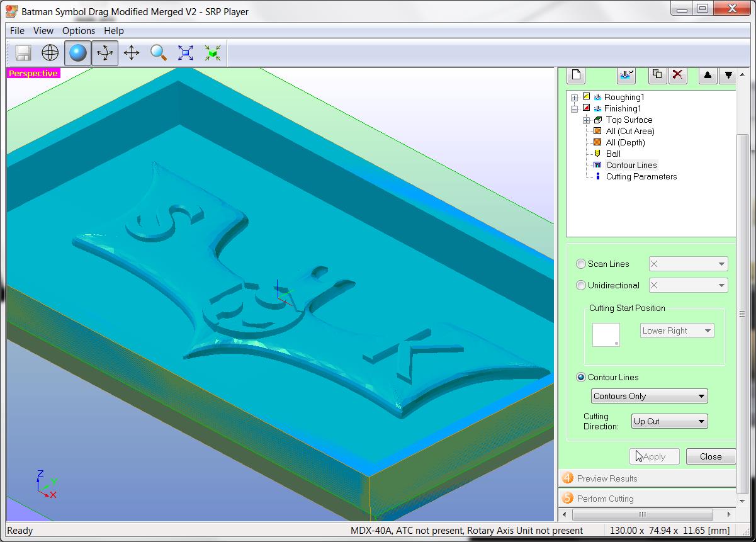756x542 pixels.
Task: Expand the Perform Cutting step section
Action: [x=647, y=499]
